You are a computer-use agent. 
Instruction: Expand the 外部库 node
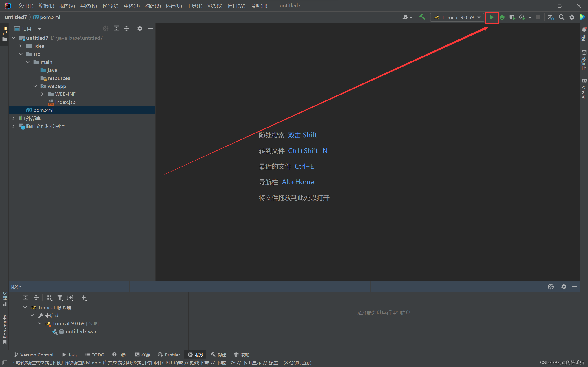click(x=13, y=118)
